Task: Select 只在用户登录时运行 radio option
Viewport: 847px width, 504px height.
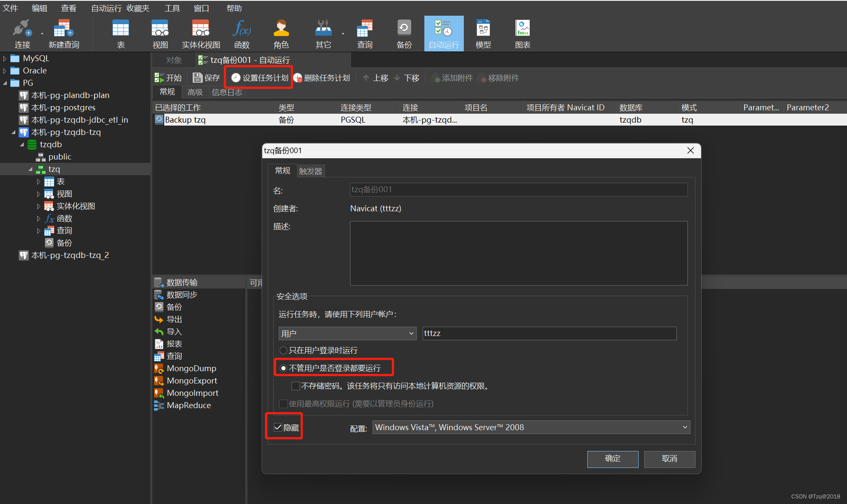Action: (x=283, y=350)
